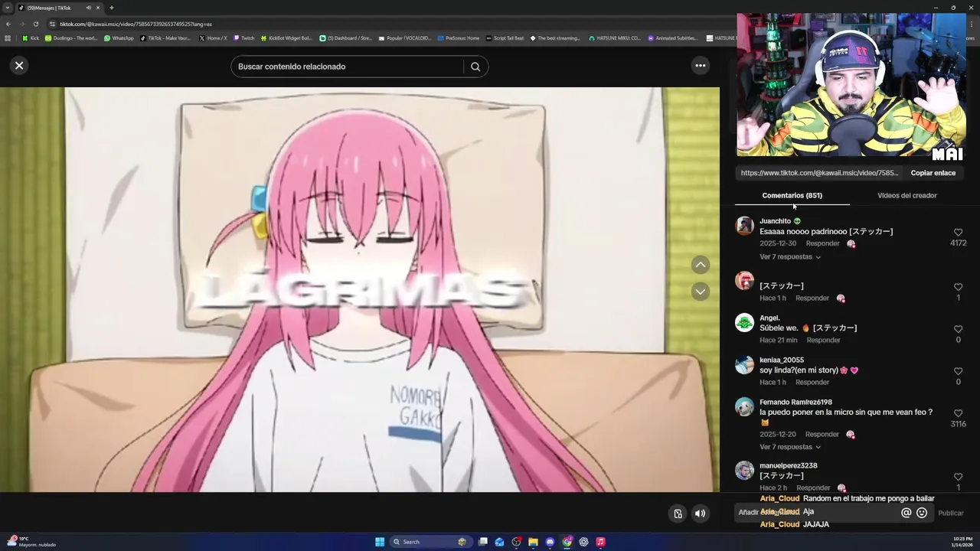This screenshot has width=980, height=551.
Task: Expand 7 replies under Juanchito's comment
Action: click(x=790, y=257)
